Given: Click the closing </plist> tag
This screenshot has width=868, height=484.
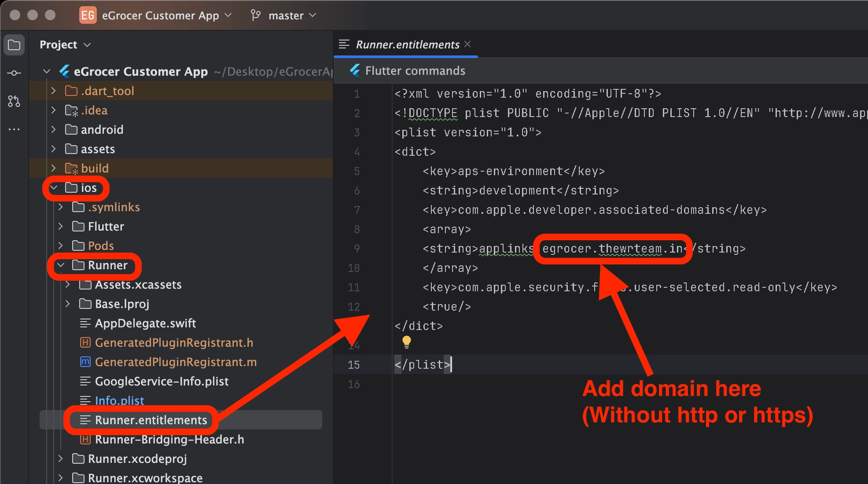Looking at the screenshot, I should [x=423, y=365].
